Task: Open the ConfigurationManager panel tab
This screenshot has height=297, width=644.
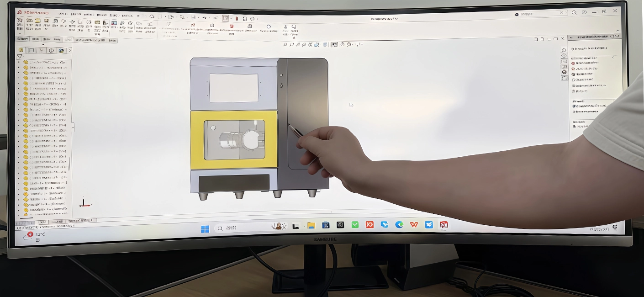Action: [x=41, y=50]
